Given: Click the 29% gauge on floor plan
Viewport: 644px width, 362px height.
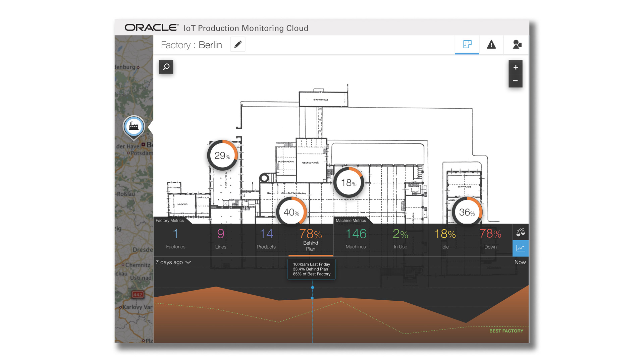Looking at the screenshot, I should [222, 155].
